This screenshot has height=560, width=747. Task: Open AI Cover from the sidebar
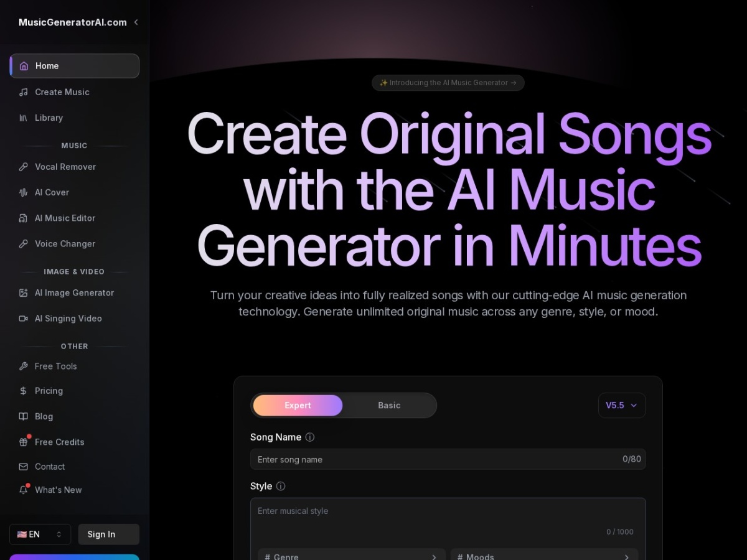[75, 192]
